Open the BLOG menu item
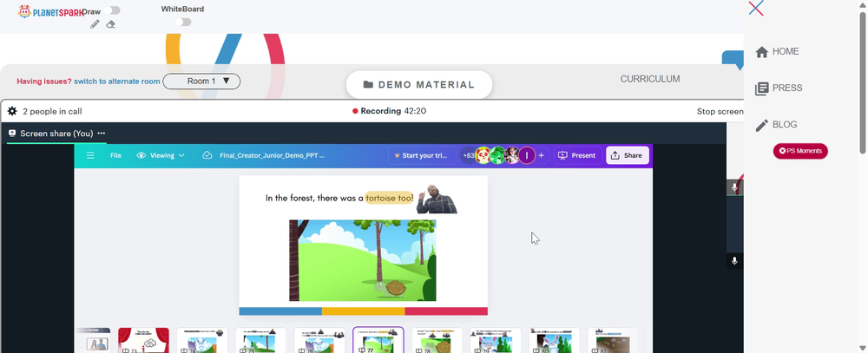868x353 pixels. tap(785, 125)
